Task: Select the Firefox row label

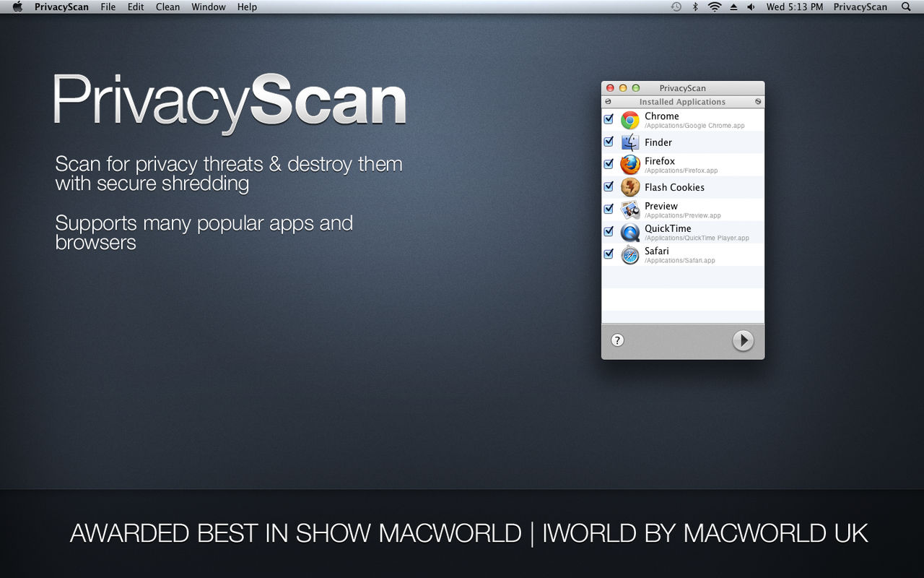Action: [x=660, y=161]
